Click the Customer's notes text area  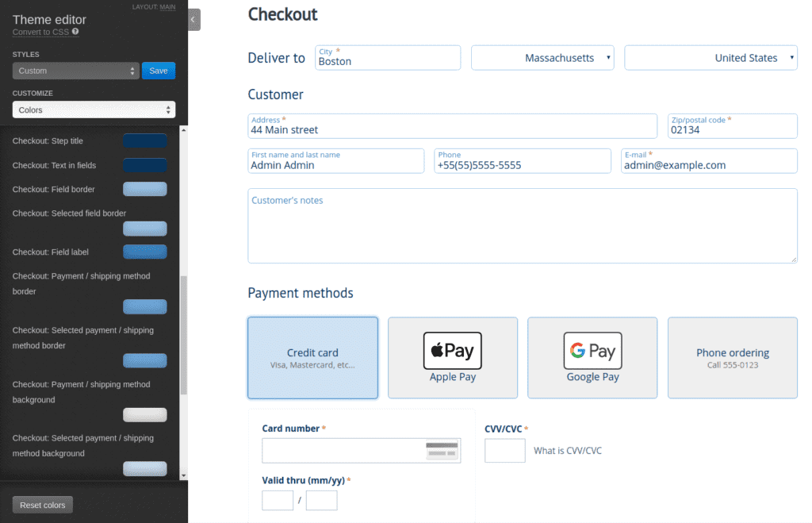pos(523,226)
